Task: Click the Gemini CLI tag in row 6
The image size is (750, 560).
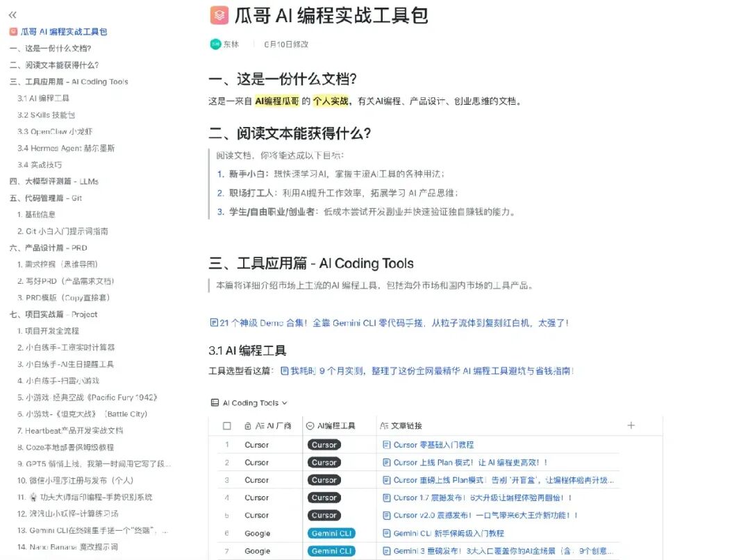Action: tap(331, 533)
